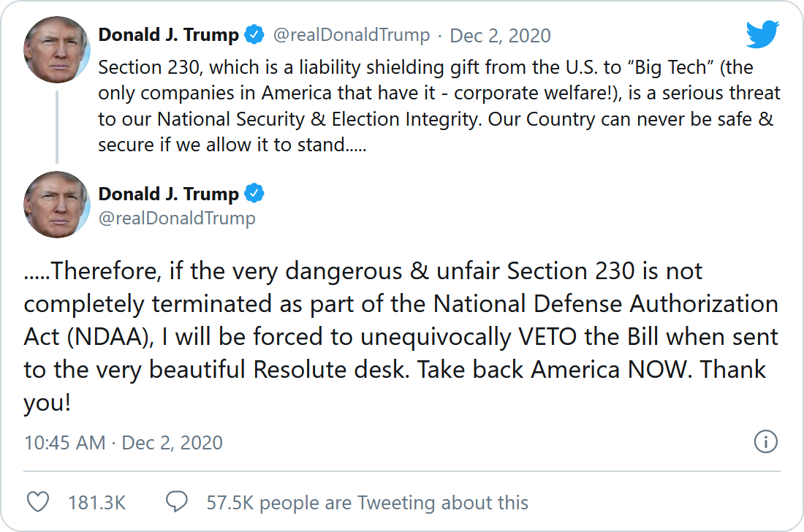
Task: Open the lower tweet's profile avatar
Action: pyautogui.click(x=57, y=205)
